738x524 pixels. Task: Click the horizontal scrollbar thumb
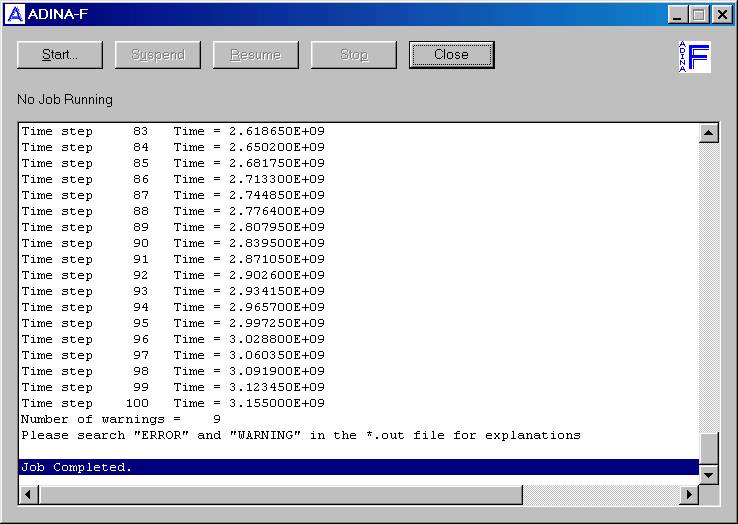[280, 495]
